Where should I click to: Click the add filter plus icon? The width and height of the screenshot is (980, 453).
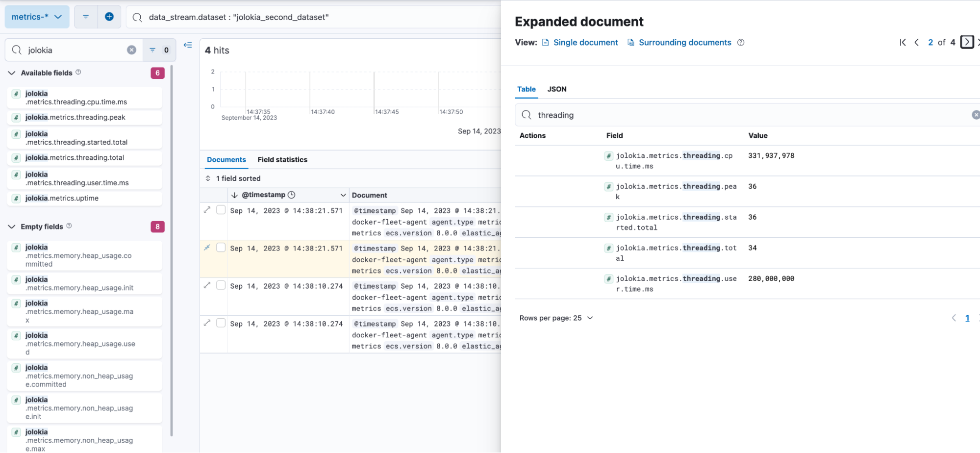tap(109, 17)
